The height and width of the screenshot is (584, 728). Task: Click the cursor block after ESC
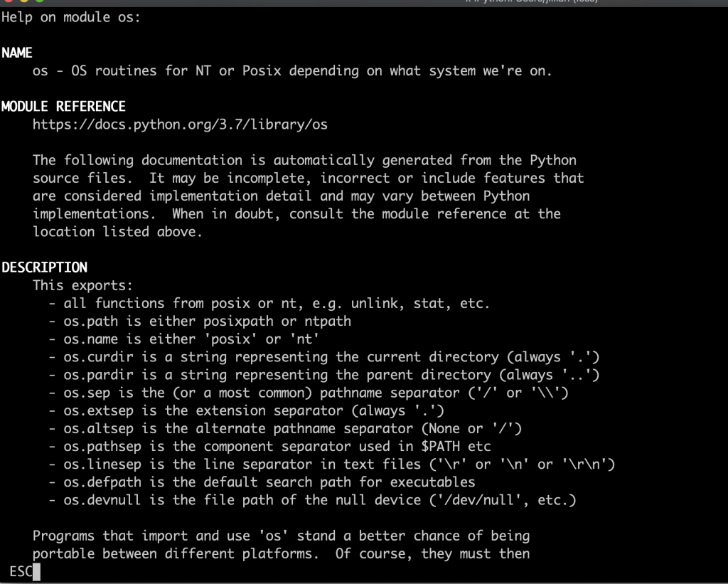37,571
